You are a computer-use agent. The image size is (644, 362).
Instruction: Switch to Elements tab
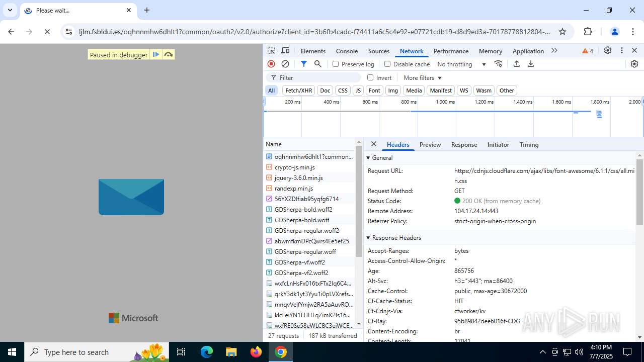coord(313,51)
